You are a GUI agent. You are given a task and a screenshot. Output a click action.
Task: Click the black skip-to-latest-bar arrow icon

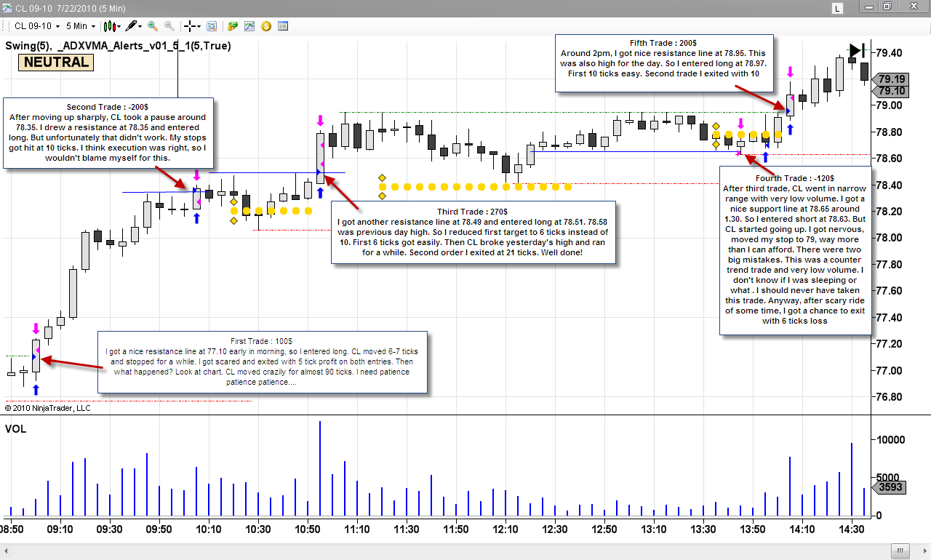pos(857,51)
